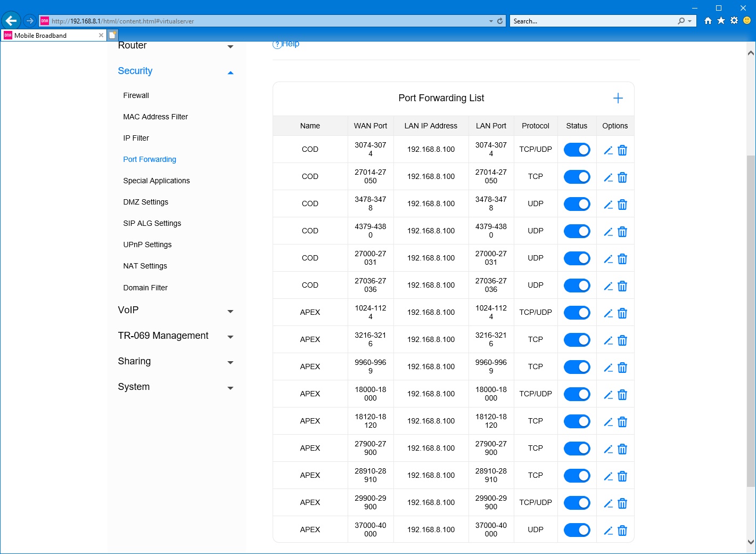Open the Help link

(x=286, y=44)
